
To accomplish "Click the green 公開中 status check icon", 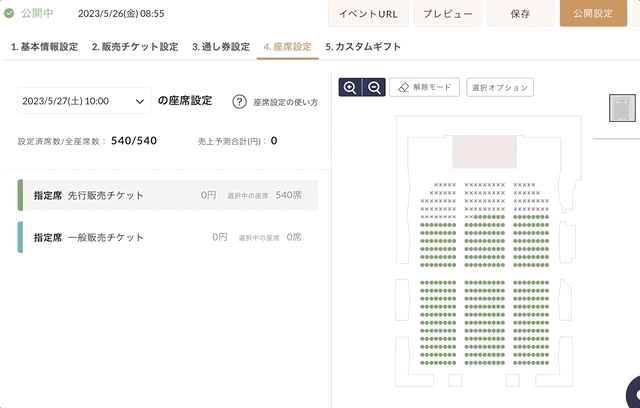I will pos(9,13).
